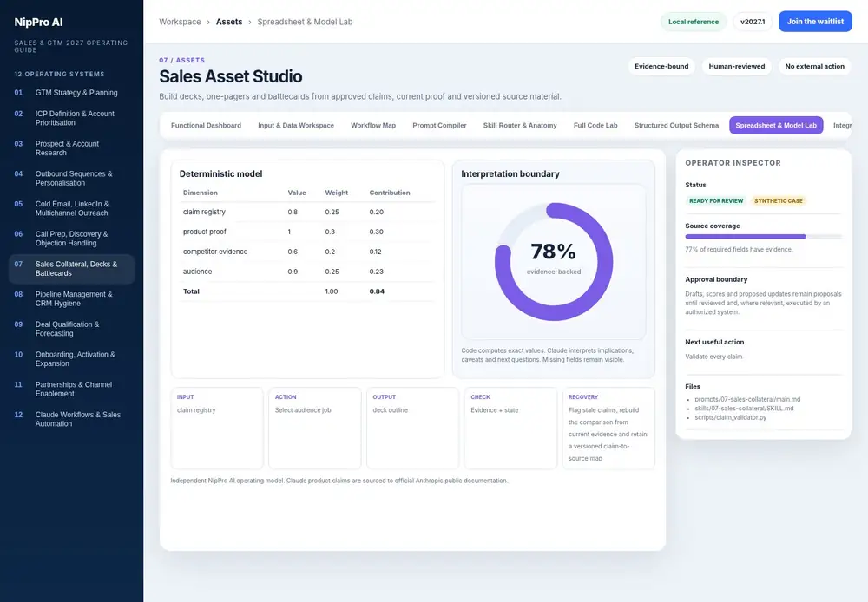
Task: Click the Human-reviewed chip
Action: pos(737,67)
